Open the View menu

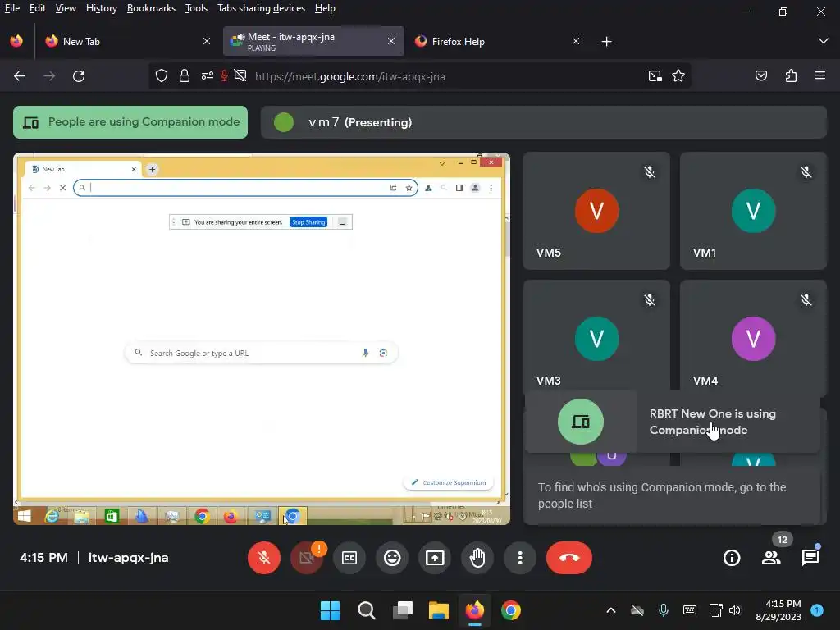coord(66,8)
